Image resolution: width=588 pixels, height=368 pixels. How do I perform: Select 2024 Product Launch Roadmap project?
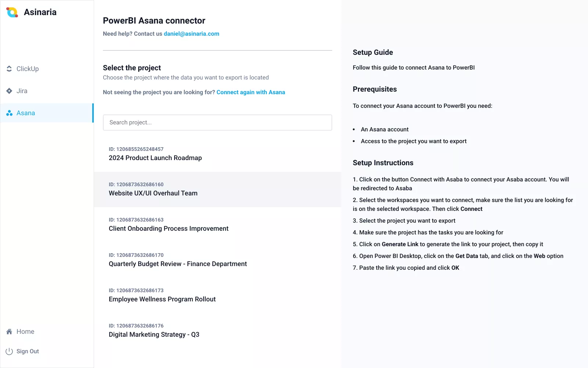point(218,154)
